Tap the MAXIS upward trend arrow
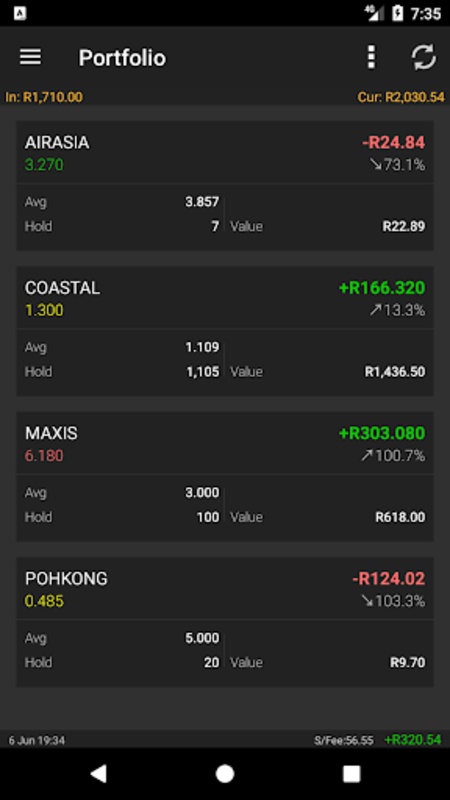 [x=366, y=456]
